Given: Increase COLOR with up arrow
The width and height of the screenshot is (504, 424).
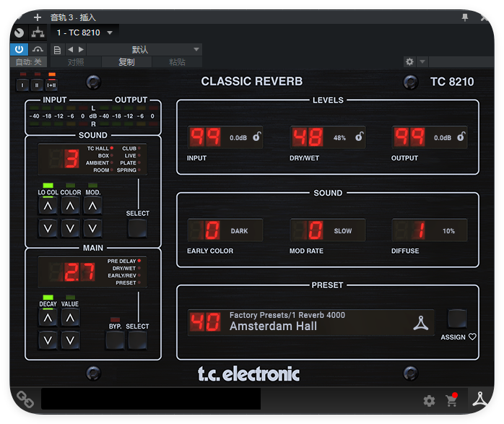Looking at the screenshot, I should coord(70,206).
